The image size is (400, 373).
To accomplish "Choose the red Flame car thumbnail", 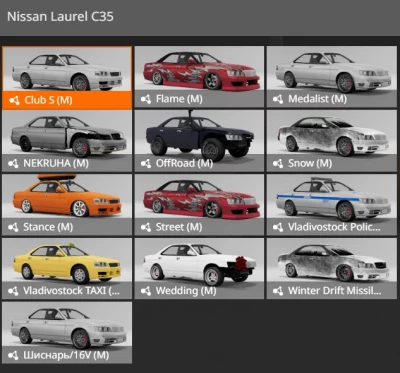I will 199,68.
